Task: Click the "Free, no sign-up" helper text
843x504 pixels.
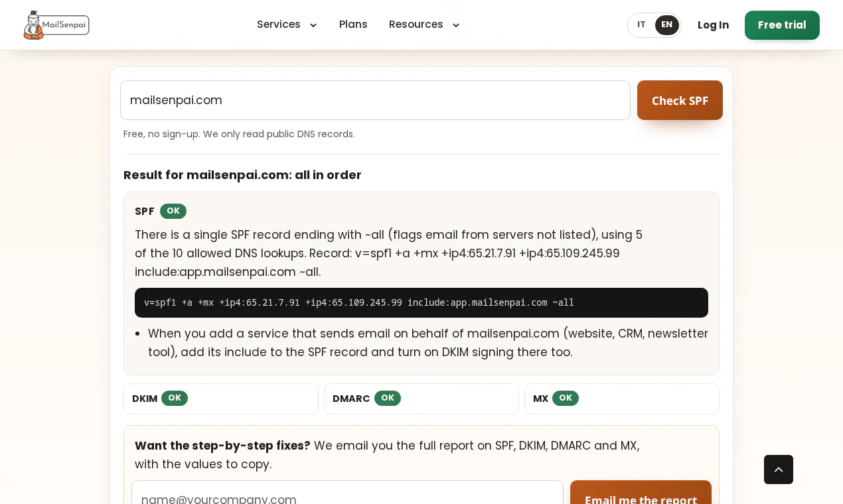Action: (239, 134)
